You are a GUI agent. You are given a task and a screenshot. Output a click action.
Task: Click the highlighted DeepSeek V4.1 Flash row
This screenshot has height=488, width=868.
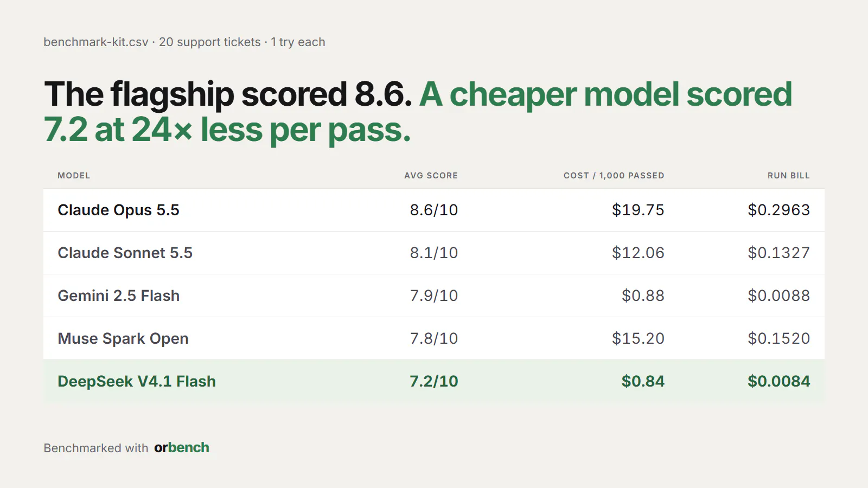click(x=434, y=381)
